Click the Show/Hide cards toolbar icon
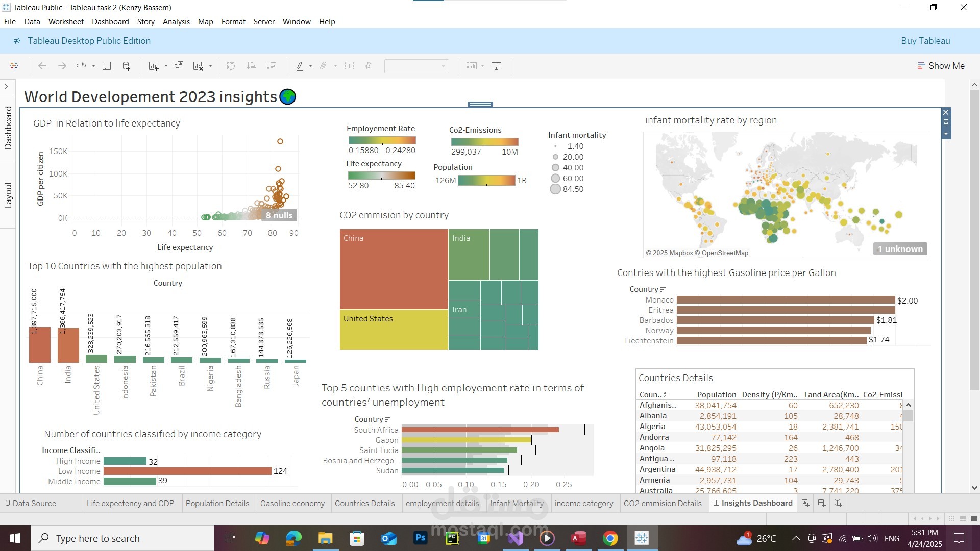The height and width of the screenshot is (551, 980). (472, 66)
